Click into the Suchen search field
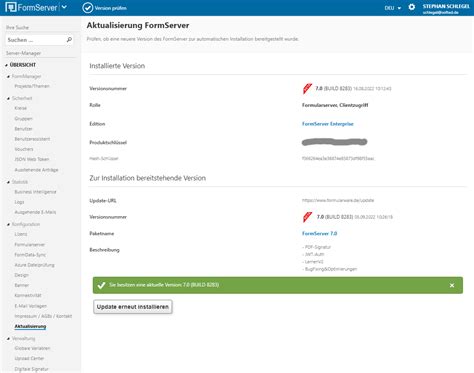This screenshot has width=474, height=373. (36, 40)
